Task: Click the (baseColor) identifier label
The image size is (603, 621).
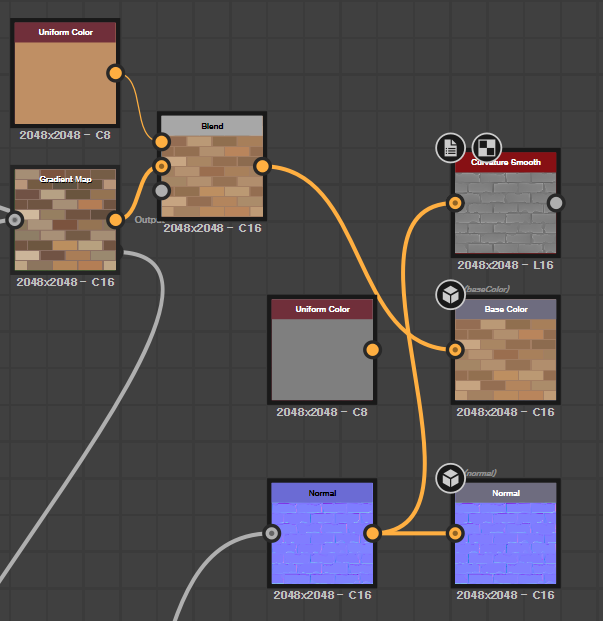Action: (487, 289)
